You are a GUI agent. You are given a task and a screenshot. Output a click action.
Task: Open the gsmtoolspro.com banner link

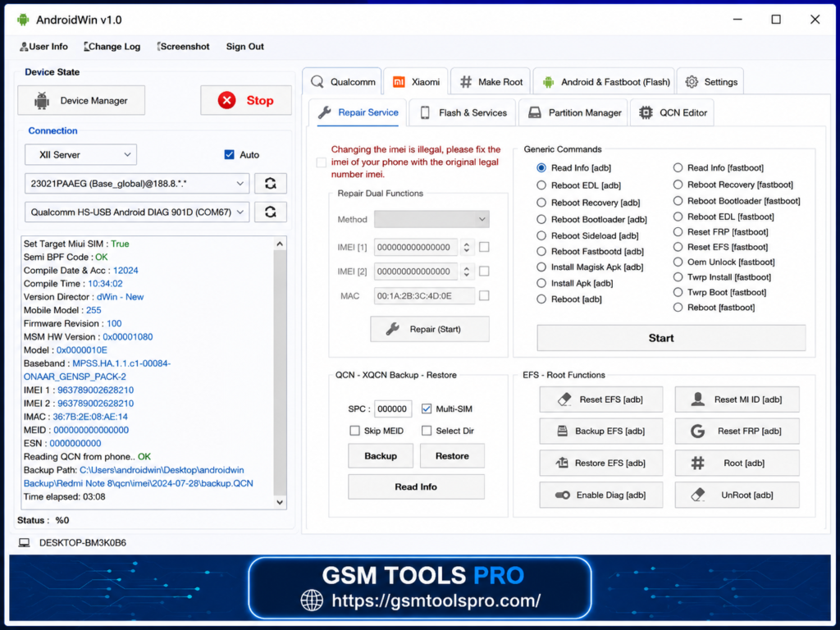[436, 600]
